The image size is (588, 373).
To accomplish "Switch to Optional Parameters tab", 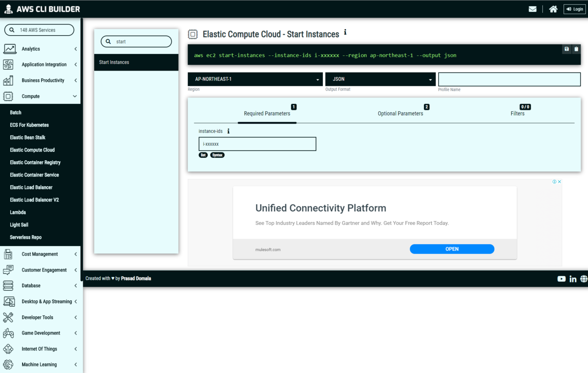I will pyautogui.click(x=400, y=113).
